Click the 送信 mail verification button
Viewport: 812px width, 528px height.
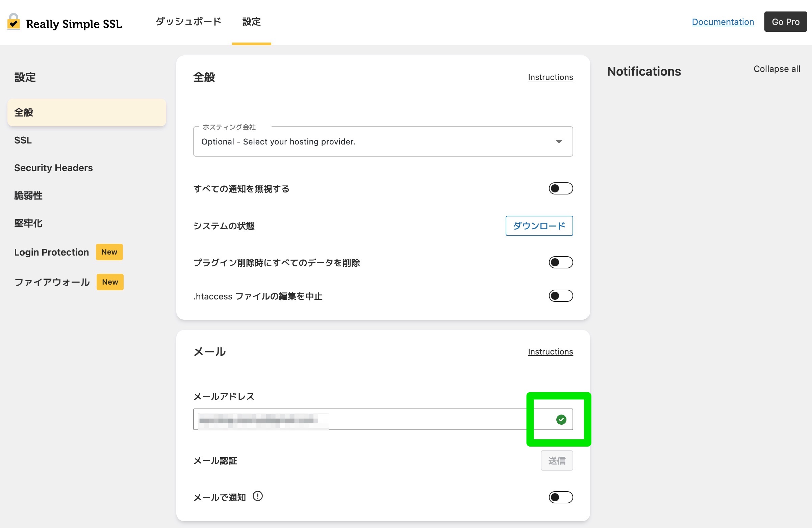pos(557,460)
